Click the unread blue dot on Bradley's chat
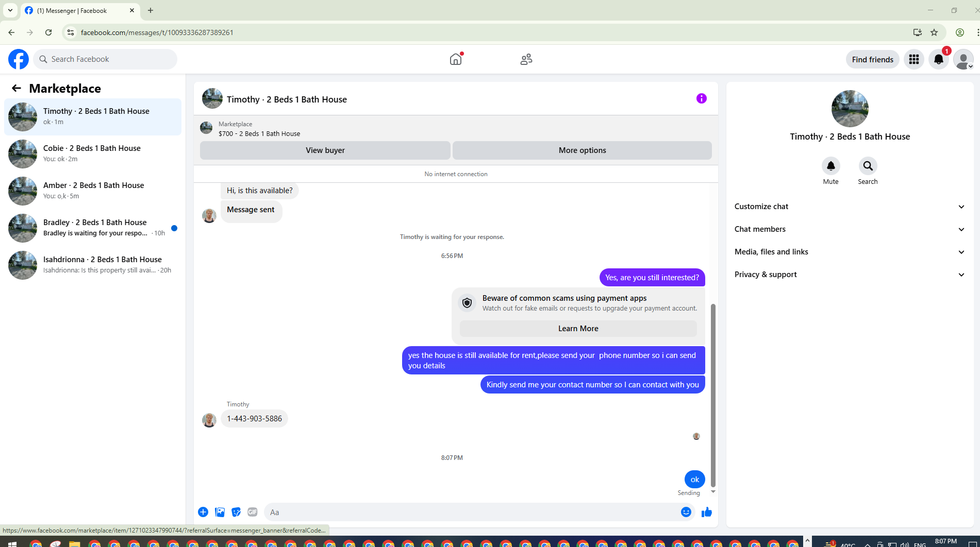This screenshot has width=980, height=547. pyautogui.click(x=174, y=228)
